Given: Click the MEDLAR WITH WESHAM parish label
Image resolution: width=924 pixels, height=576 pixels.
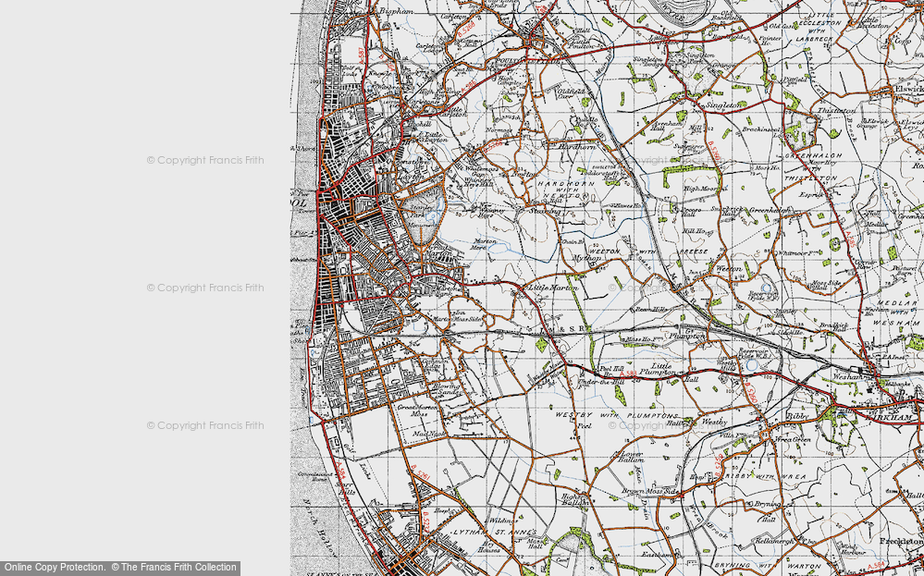Looking at the screenshot, I should click(897, 313).
